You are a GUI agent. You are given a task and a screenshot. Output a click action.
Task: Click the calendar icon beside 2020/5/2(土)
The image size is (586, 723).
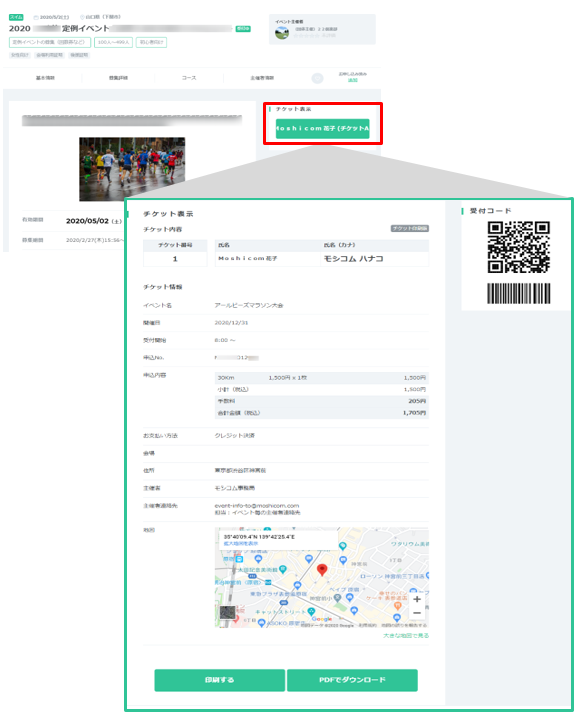coord(36,17)
